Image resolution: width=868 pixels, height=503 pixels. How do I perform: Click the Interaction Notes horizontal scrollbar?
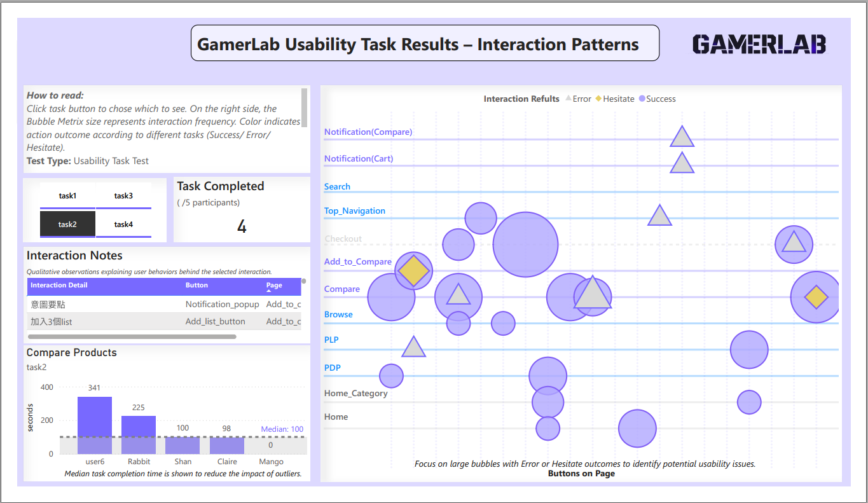click(132, 336)
